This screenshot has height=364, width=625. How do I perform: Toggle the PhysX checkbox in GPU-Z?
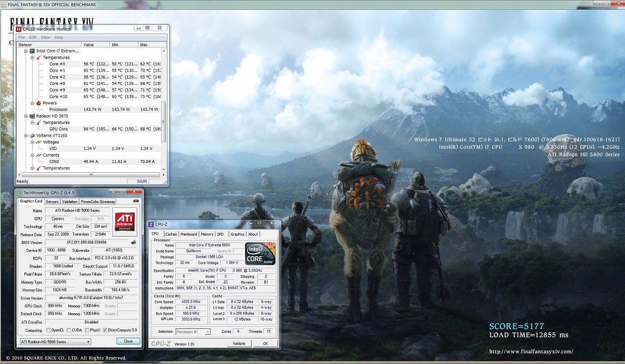[x=86, y=330]
